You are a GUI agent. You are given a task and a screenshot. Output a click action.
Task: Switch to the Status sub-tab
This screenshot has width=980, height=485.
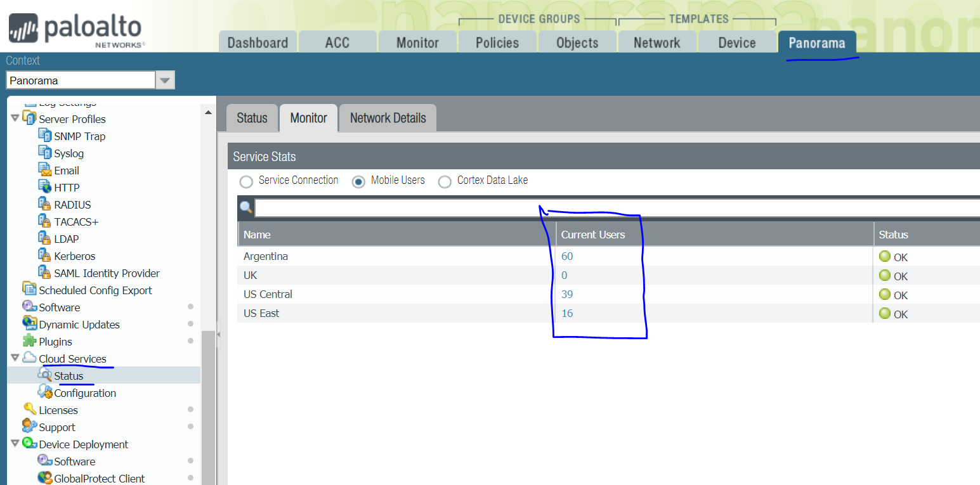click(x=252, y=118)
